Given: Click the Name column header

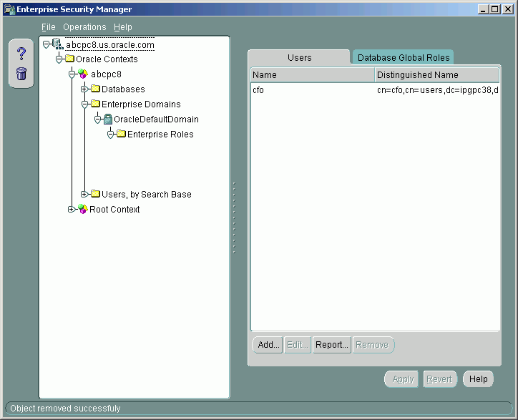Looking at the screenshot, I should point(313,75).
